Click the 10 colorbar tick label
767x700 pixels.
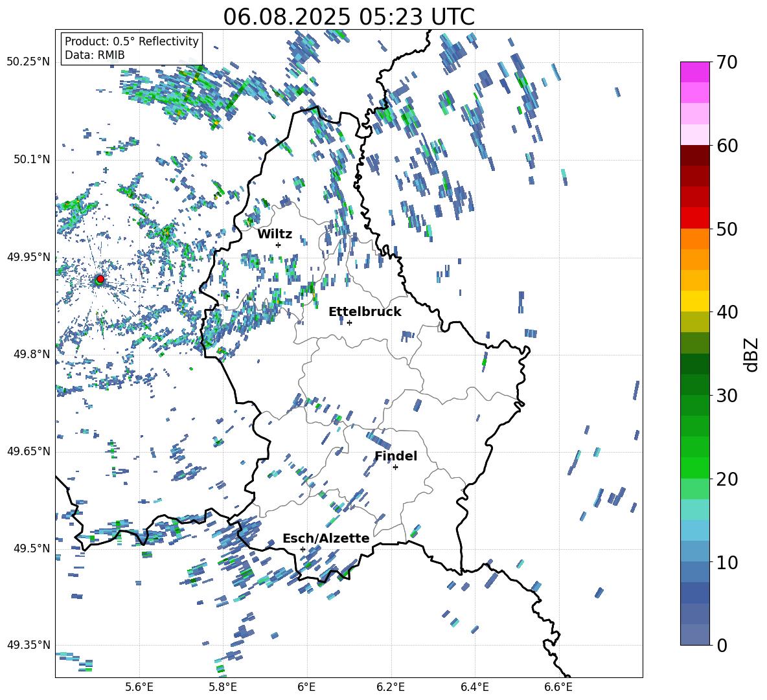click(726, 562)
